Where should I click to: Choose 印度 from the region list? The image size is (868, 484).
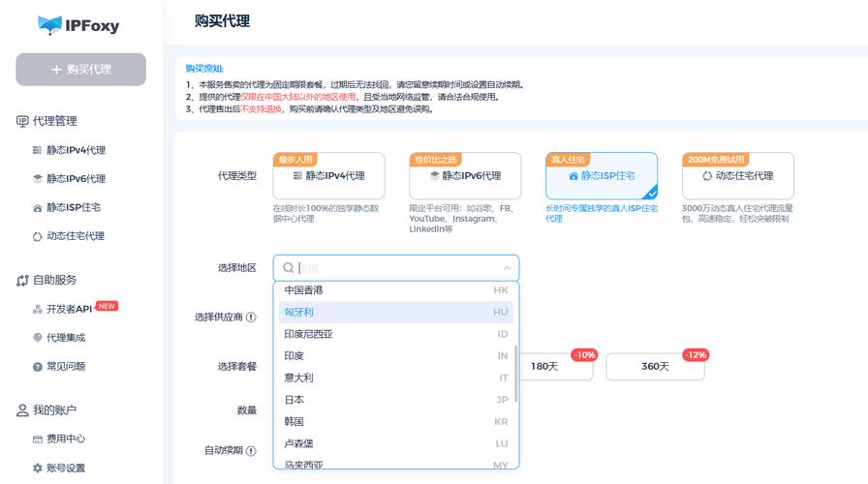[x=396, y=355]
